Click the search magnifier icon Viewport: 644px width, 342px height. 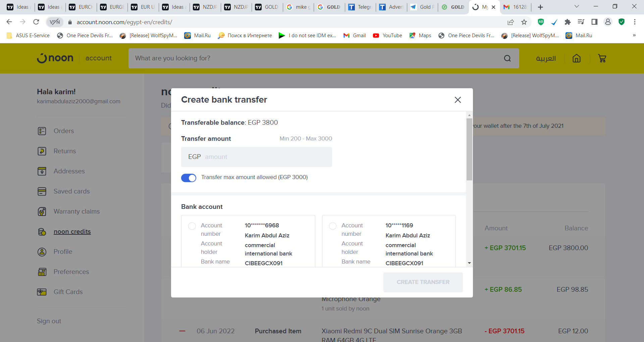coord(507,58)
